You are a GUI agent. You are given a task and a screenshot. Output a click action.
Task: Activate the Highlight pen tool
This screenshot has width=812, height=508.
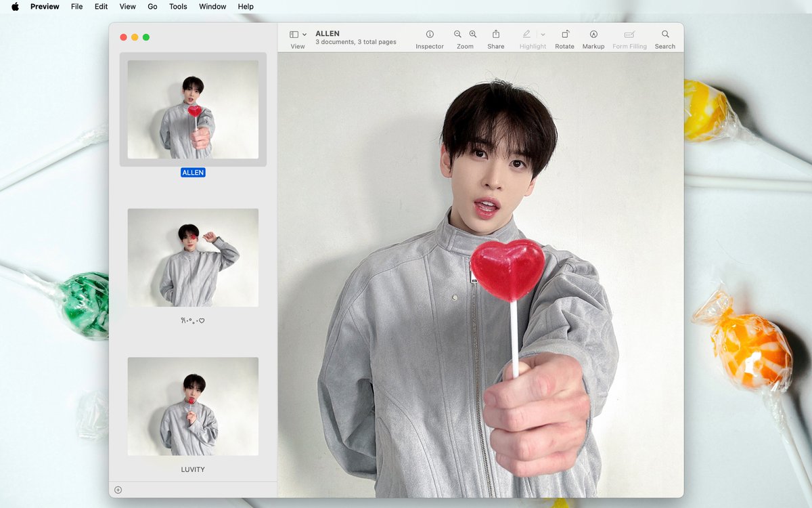tap(526, 34)
